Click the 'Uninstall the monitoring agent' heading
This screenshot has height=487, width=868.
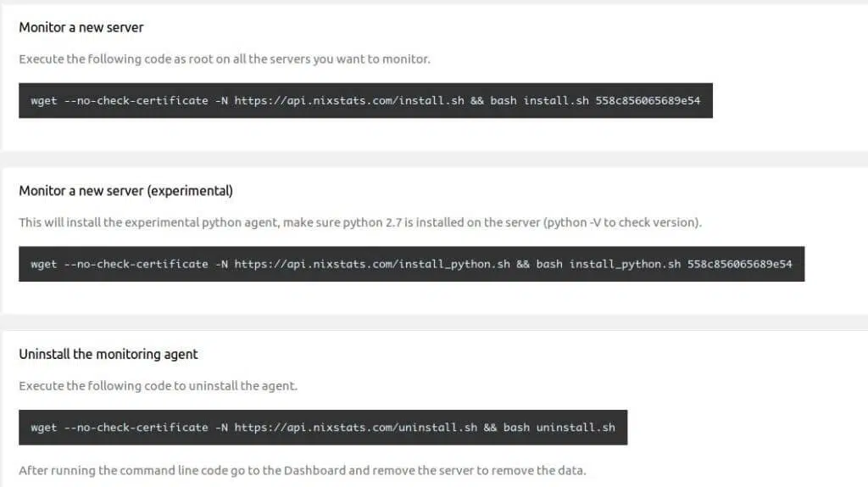click(108, 354)
